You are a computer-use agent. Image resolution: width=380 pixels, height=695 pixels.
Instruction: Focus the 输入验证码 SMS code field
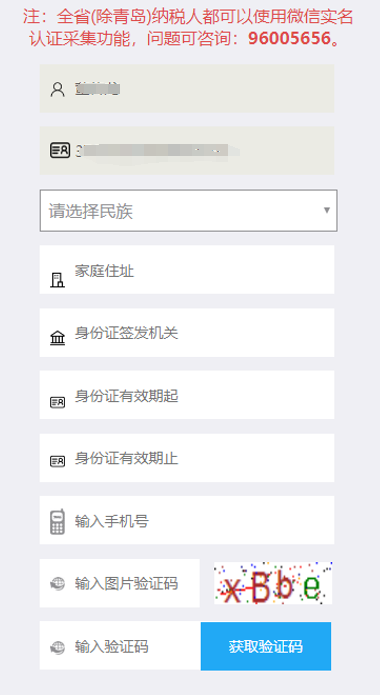(120, 646)
